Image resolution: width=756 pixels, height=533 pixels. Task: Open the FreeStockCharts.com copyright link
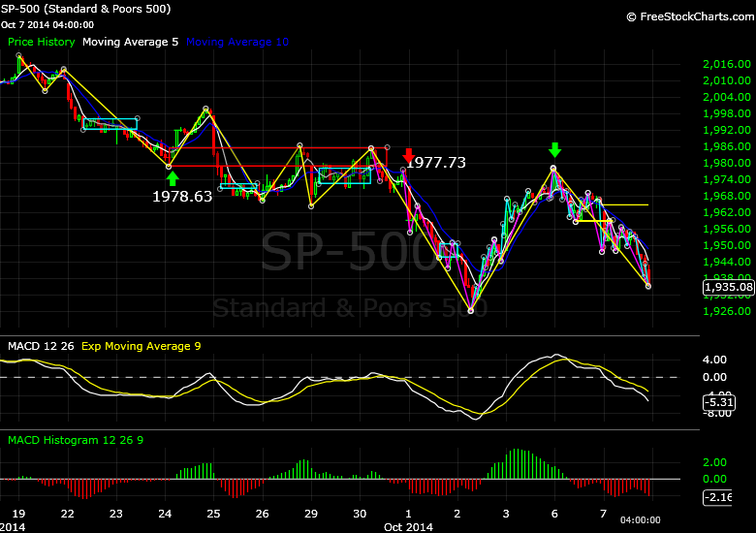688,16
